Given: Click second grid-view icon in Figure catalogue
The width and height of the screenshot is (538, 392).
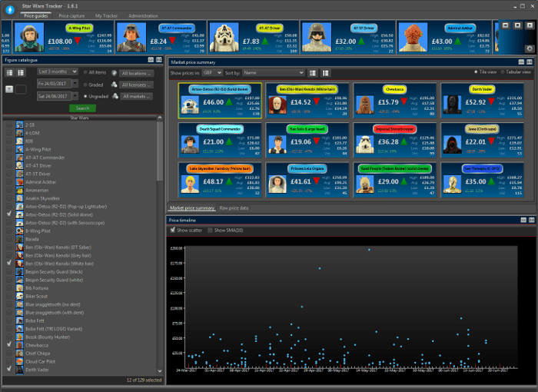Looking at the screenshot, I should pyautogui.click(x=21, y=72).
